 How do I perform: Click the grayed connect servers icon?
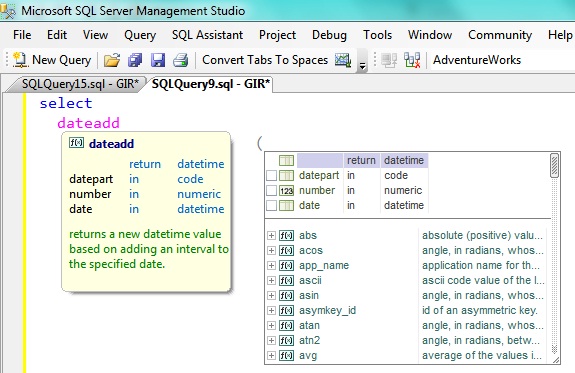(x=389, y=60)
